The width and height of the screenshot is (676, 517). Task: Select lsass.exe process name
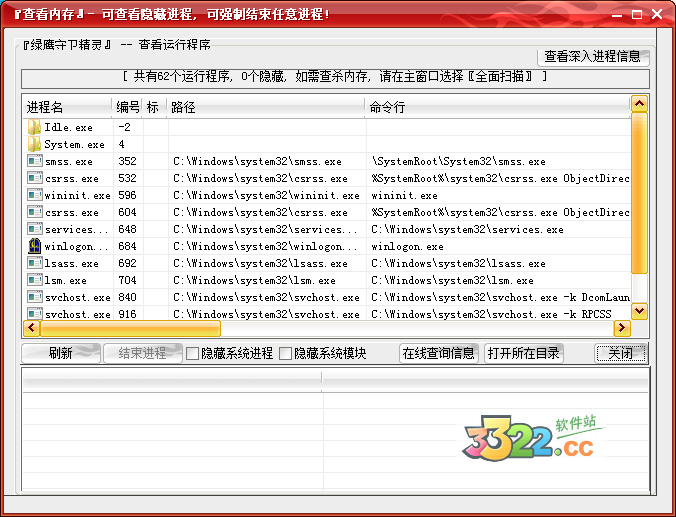point(72,263)
